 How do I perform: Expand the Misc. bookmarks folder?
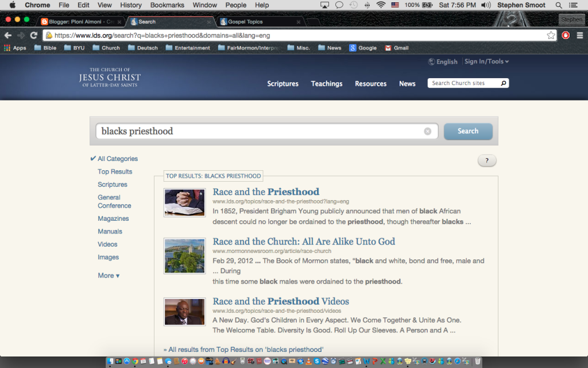[299, 48]
